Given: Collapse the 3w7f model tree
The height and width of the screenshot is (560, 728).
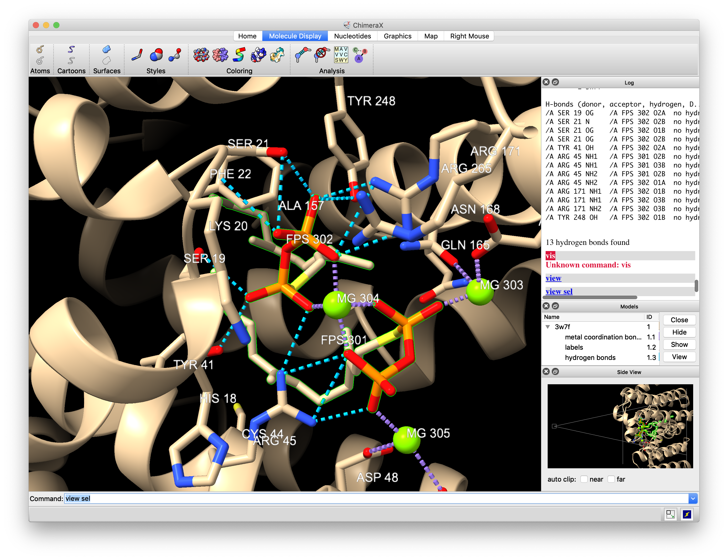Looking at the screenshot, I should 548,327.
